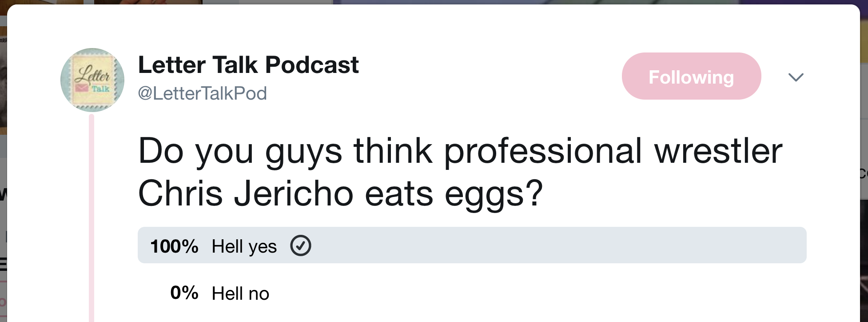Expand the tweet options chevron
The width and height of the screenshot is (868, 322).
coord(796,77)
